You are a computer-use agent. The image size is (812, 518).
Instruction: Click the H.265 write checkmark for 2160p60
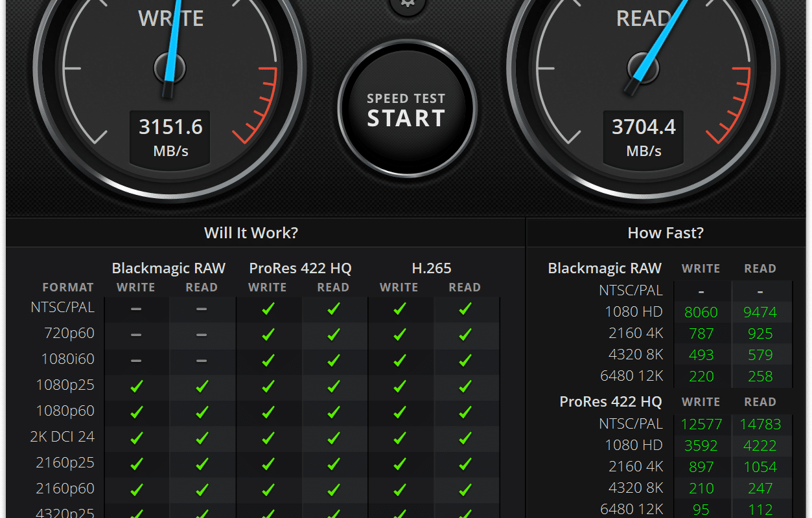pos(399,490)
